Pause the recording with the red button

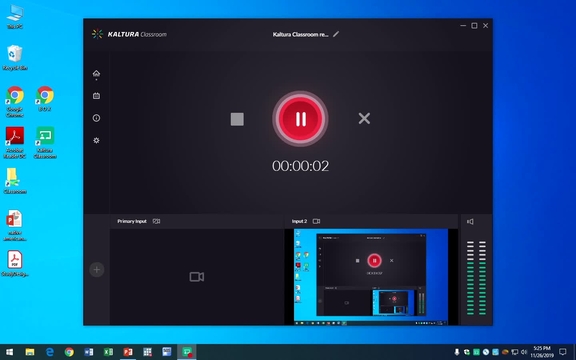pyautogui.click(x=300, y=119)
